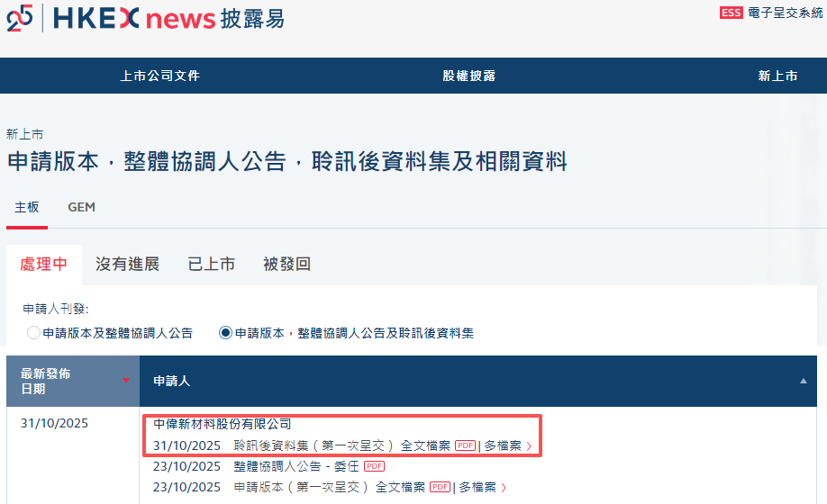827x504 pixels.
Task: Select 申請版本及整體協調人公告 radio button
Action: [33, 333]
